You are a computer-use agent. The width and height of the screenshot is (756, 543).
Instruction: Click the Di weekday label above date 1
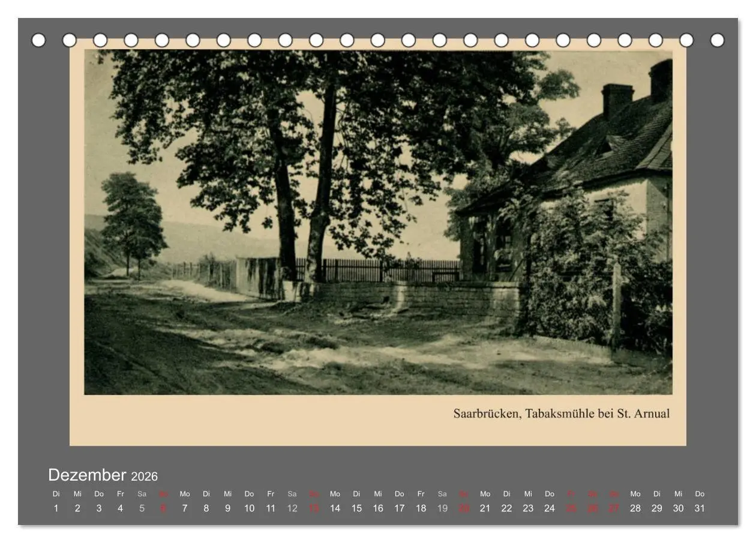tap(56, 494)
